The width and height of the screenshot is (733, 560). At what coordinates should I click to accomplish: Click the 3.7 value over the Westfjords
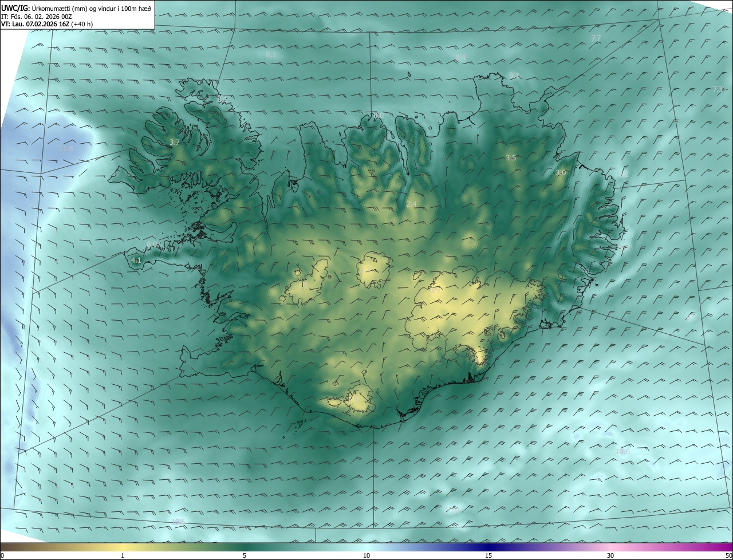click(175, 142)
